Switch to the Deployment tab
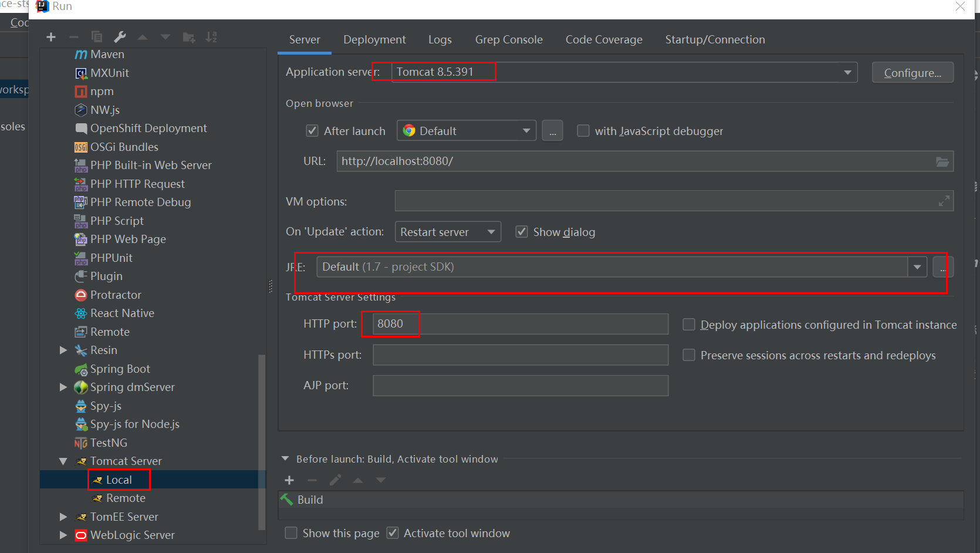This screenshot has height=553, width=980. 374,40
